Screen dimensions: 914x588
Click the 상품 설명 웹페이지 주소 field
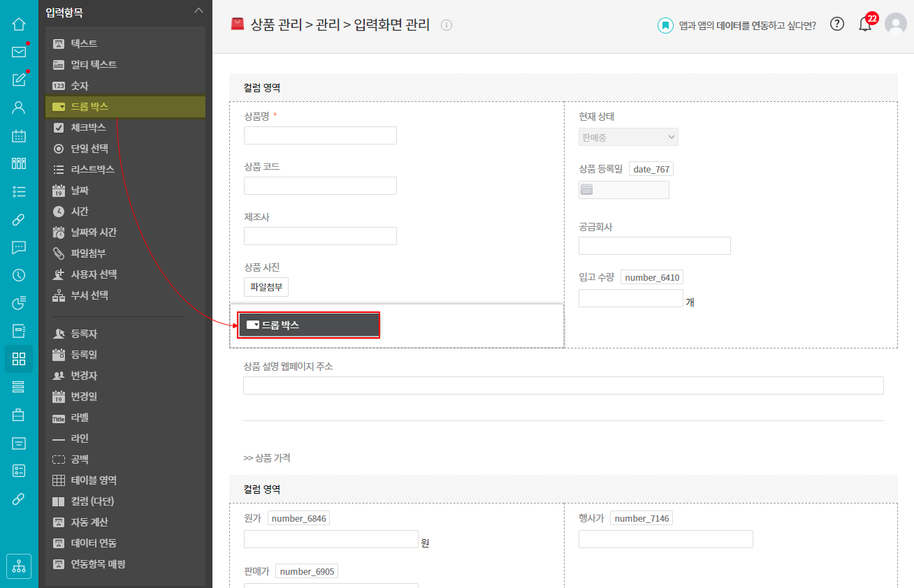[x=563, y=385]
